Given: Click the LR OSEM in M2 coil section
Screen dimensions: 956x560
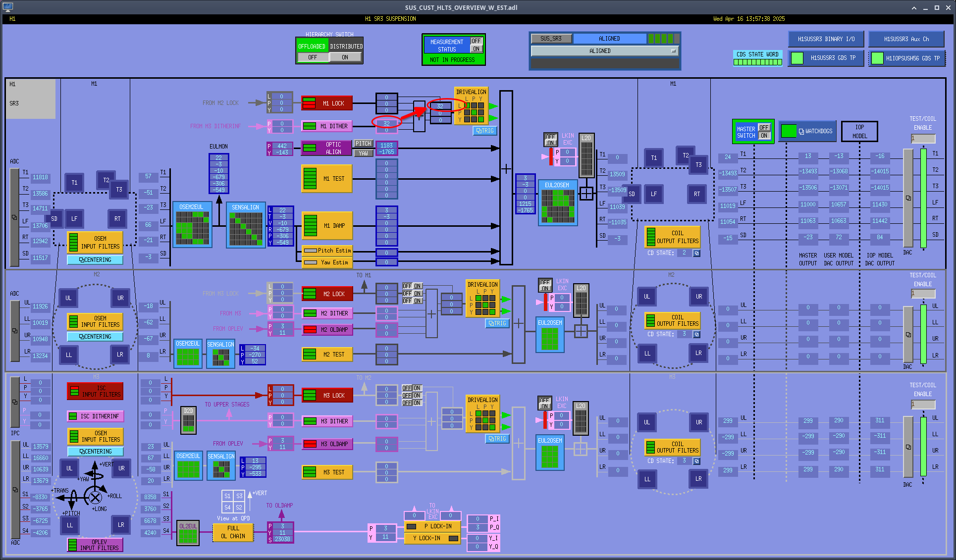Looking at the screenshot, I should 698,353.
